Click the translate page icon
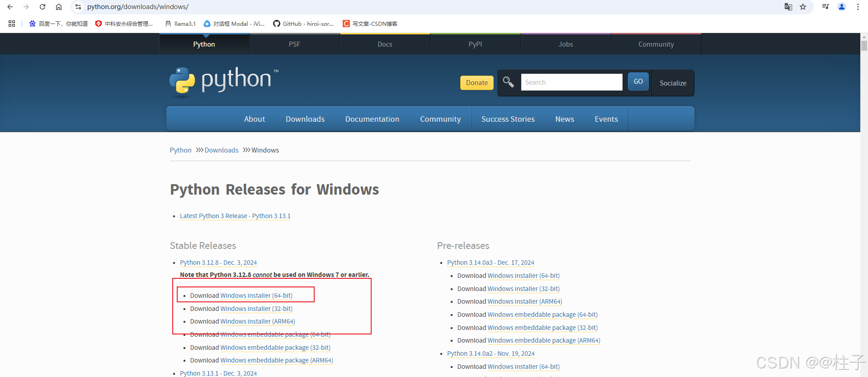Image resolution: width=868 pixels, height=377 pixels. [788, 7]
